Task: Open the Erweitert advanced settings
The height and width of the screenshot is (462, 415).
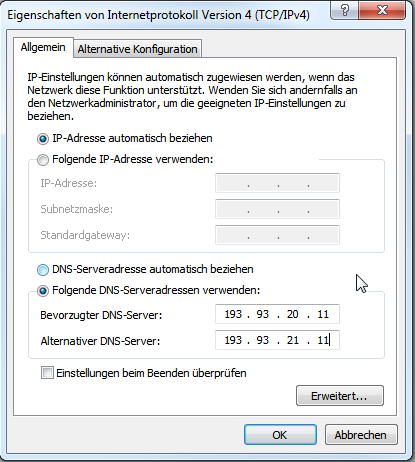Action: (340, 396)
